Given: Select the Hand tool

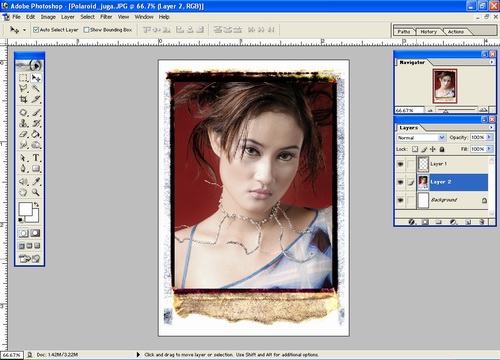Looking at the screenshot, I should tap(23, 192).
